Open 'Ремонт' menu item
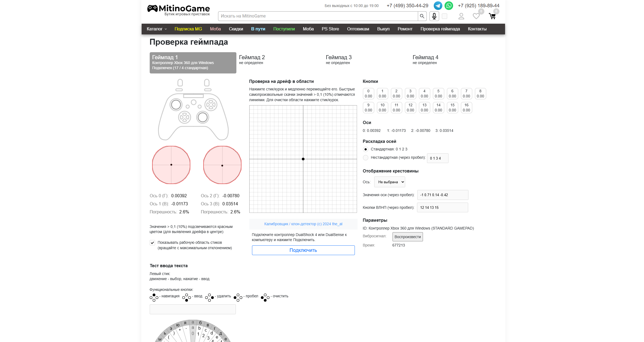 coord(405,29)
